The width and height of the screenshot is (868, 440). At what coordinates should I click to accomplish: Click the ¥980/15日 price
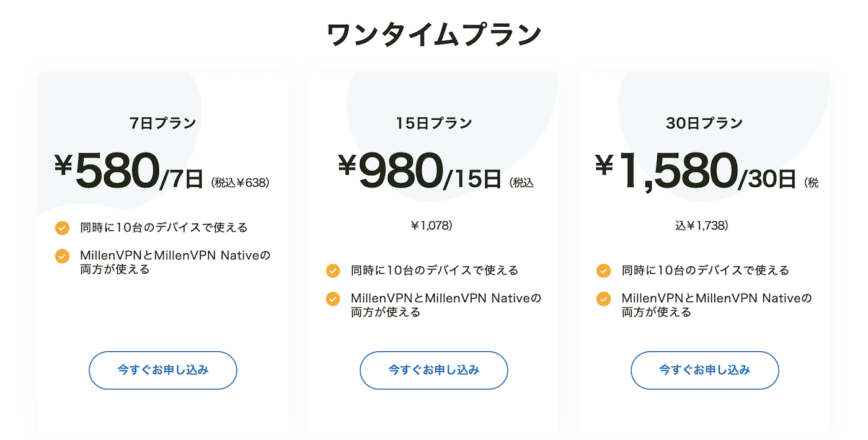420,171
